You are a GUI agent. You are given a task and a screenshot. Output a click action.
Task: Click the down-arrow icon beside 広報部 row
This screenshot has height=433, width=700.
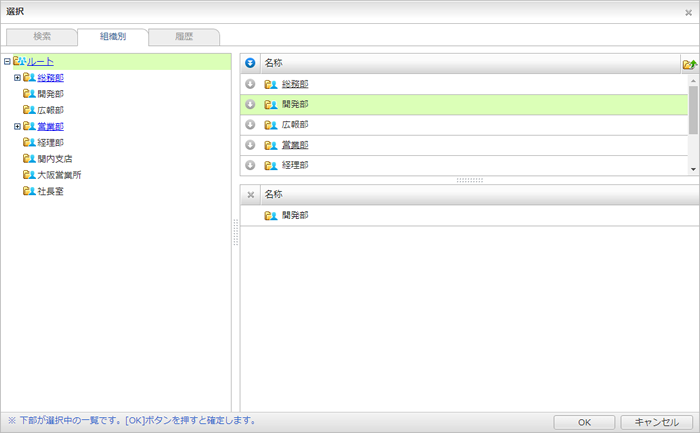coord(250,125)
